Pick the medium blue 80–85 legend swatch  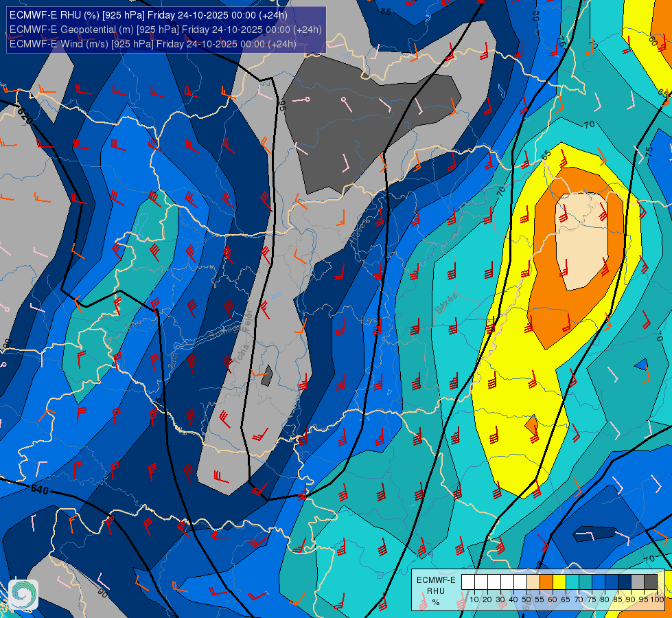(612, 582)
